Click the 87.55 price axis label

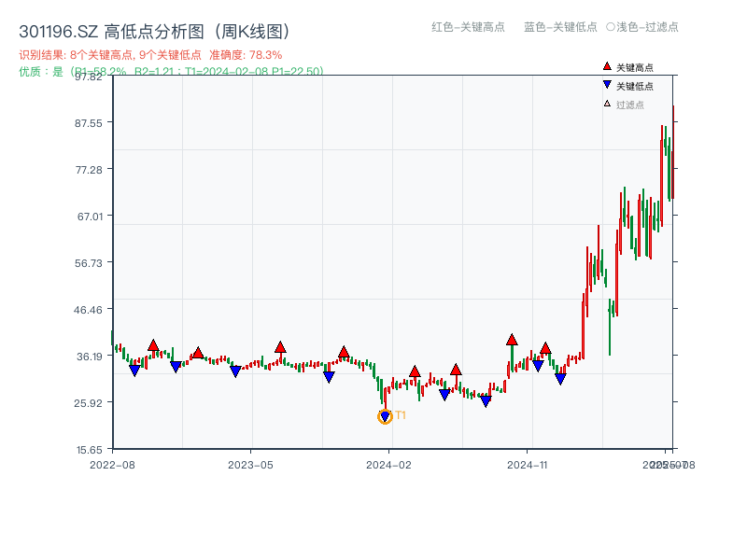point(89,123)
